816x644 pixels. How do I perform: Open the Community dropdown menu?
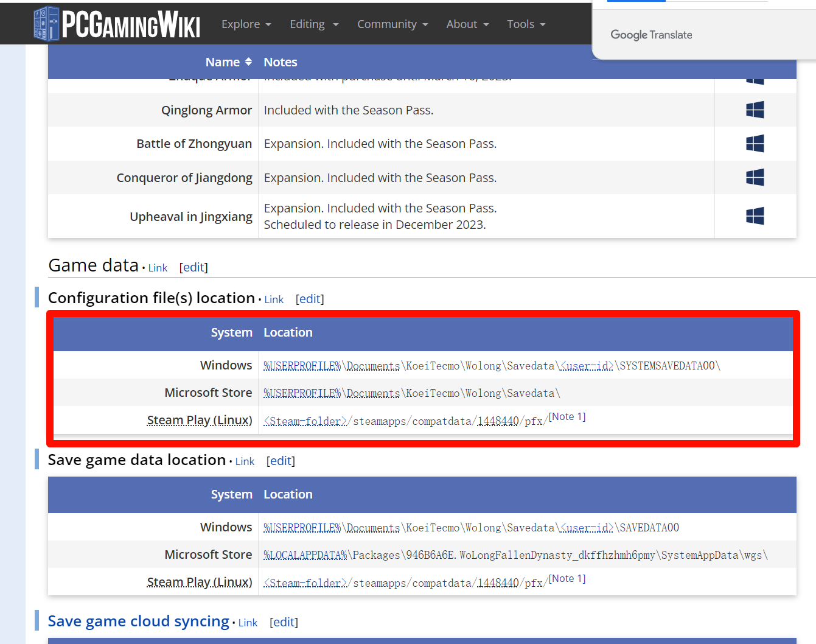click(x=392, y=24)
